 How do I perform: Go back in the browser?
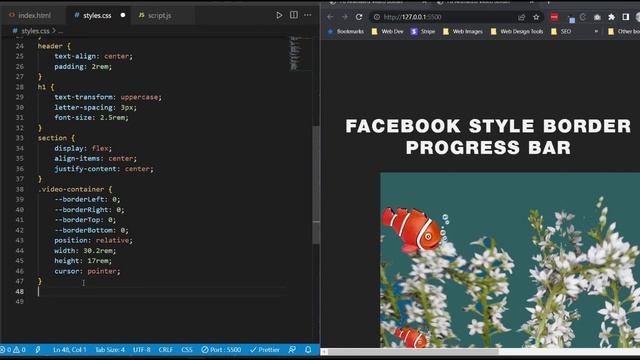tap(330, 17)
